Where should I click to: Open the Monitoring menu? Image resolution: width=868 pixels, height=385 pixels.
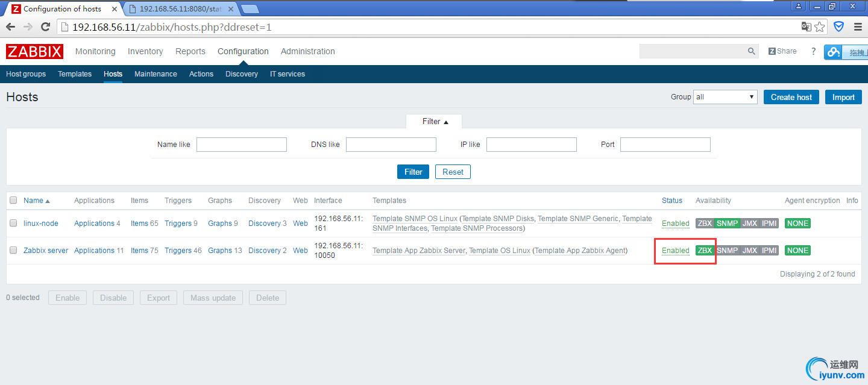tap(95, 51)
